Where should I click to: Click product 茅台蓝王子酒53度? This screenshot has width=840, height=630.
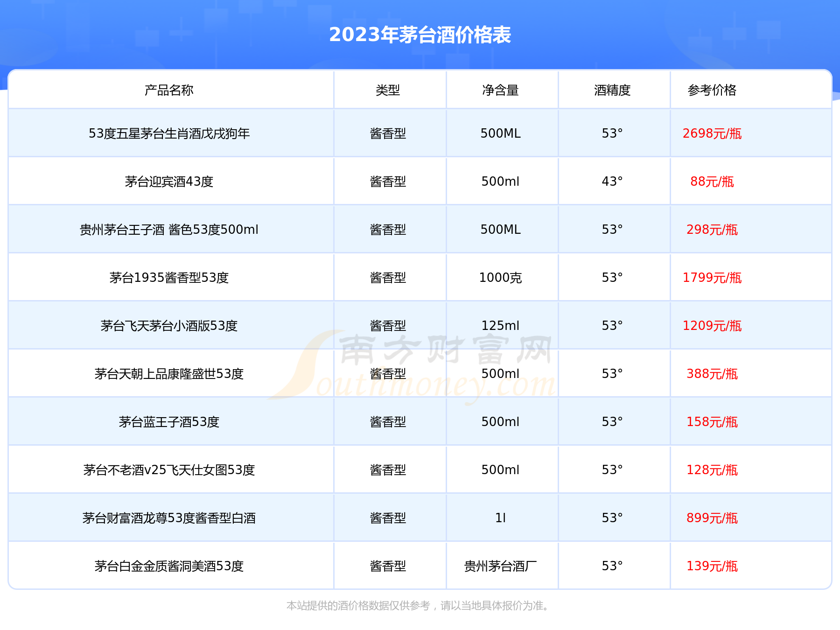[169, 422]
